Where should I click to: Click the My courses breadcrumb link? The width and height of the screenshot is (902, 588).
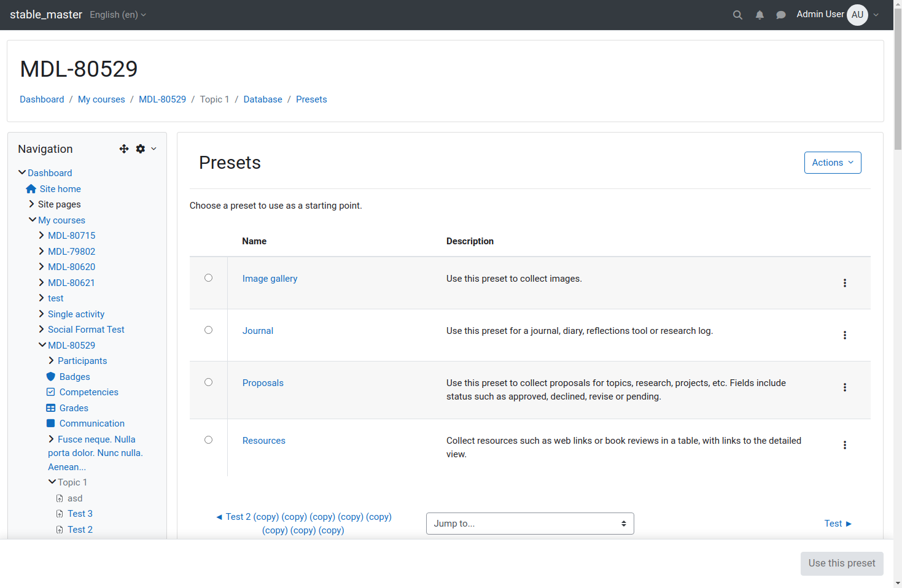(101, 99)
